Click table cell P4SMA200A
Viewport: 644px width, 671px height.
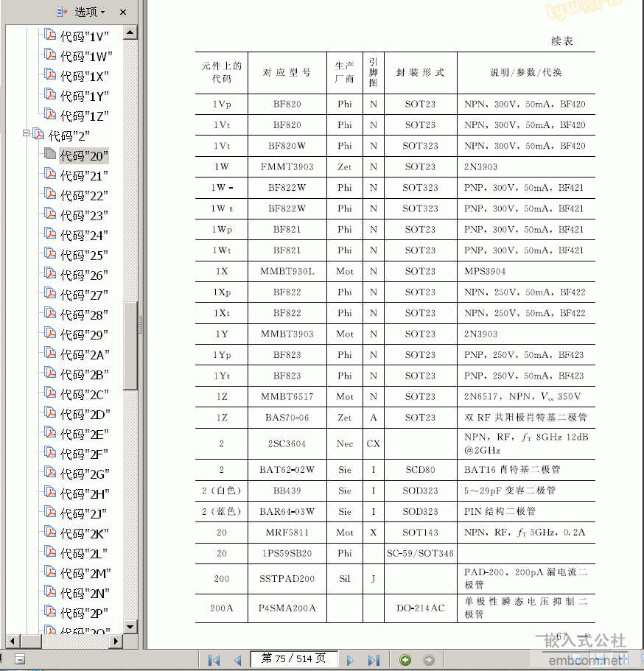tap(287, 608)
